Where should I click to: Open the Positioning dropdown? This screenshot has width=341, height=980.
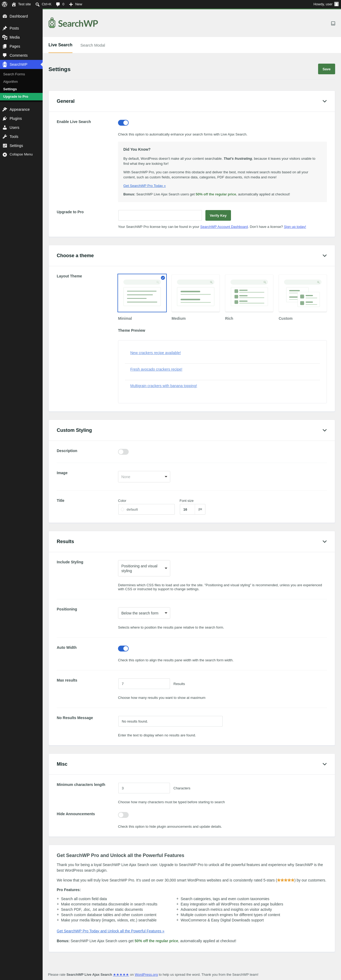[x=144, y=613]
